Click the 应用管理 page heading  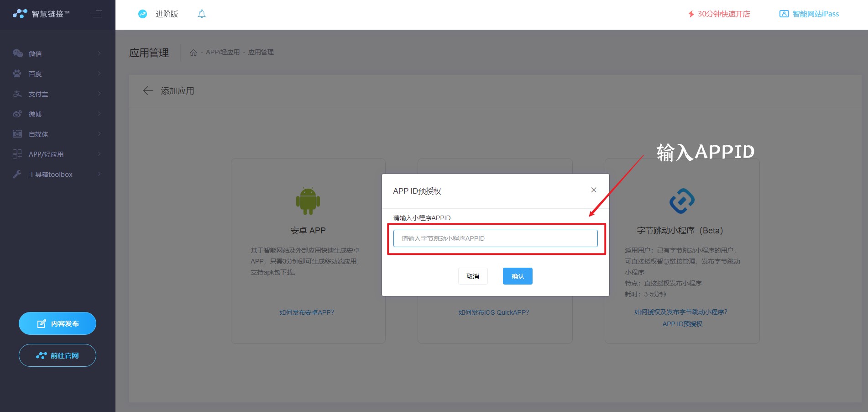149,53
